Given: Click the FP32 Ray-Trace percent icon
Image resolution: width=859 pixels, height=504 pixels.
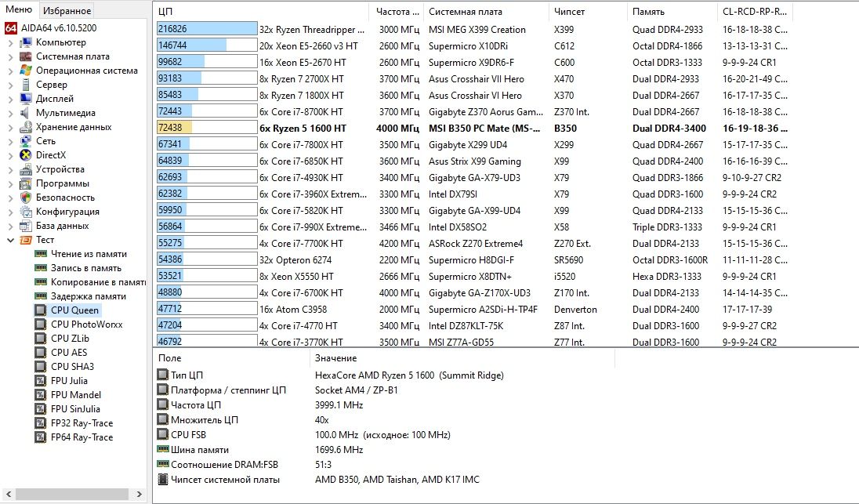Looking at the screenshot, I should (x=41, y=423).
